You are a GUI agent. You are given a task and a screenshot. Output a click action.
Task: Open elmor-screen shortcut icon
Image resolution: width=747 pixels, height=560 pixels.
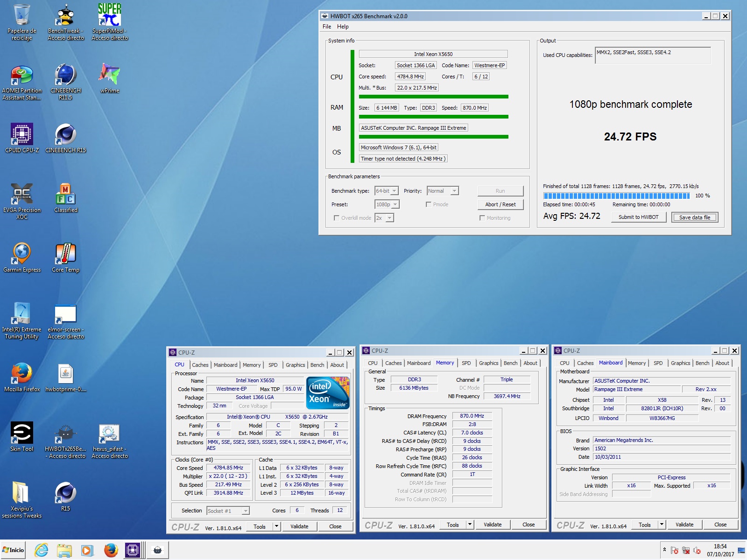point(65,321)
